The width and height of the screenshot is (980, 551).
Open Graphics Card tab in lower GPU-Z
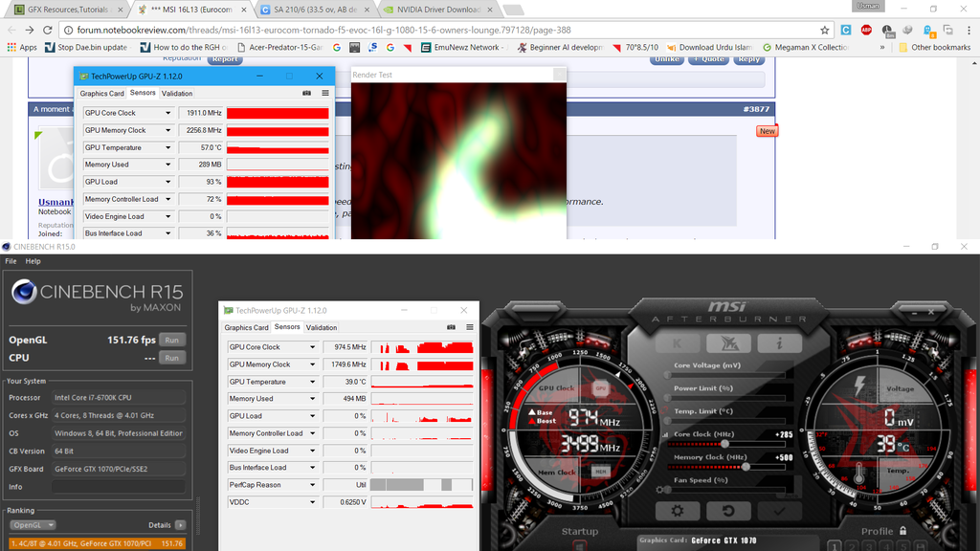pos(246,327)
